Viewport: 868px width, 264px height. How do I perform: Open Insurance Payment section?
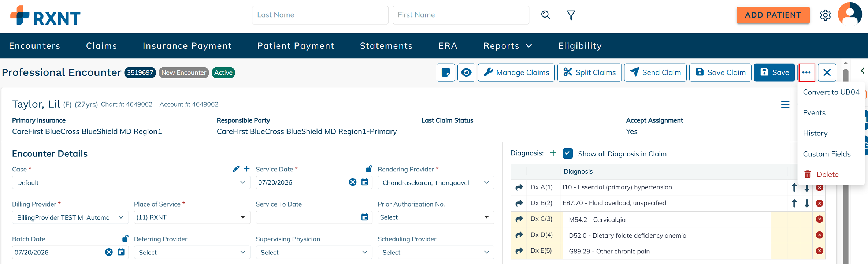coord(187,46)
